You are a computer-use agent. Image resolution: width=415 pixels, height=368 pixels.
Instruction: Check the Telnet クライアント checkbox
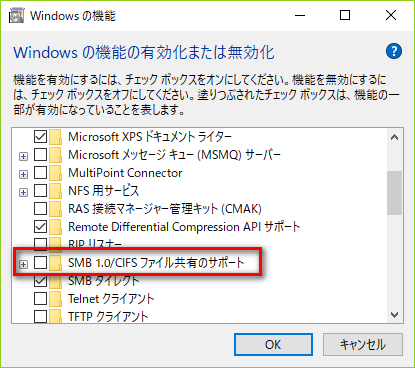[40, 299]
